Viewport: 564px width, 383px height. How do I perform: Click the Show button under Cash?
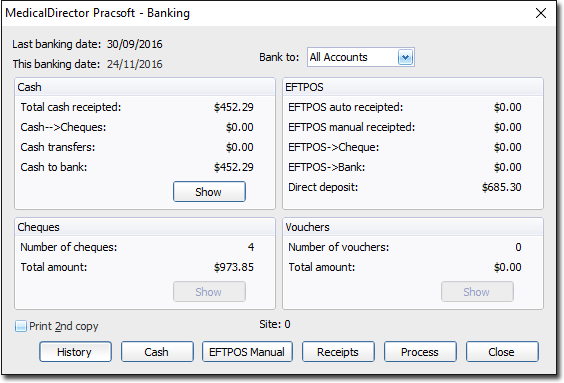(209, 192)
